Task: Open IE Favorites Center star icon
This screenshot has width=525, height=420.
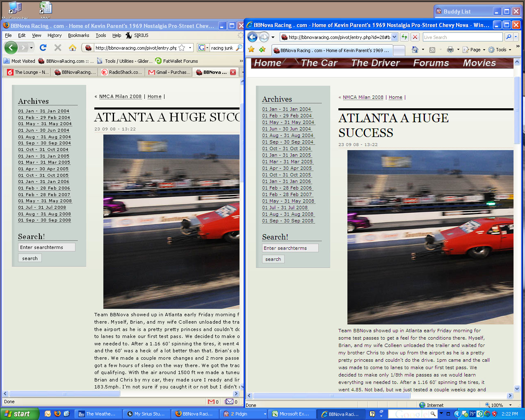Action: 251,50
